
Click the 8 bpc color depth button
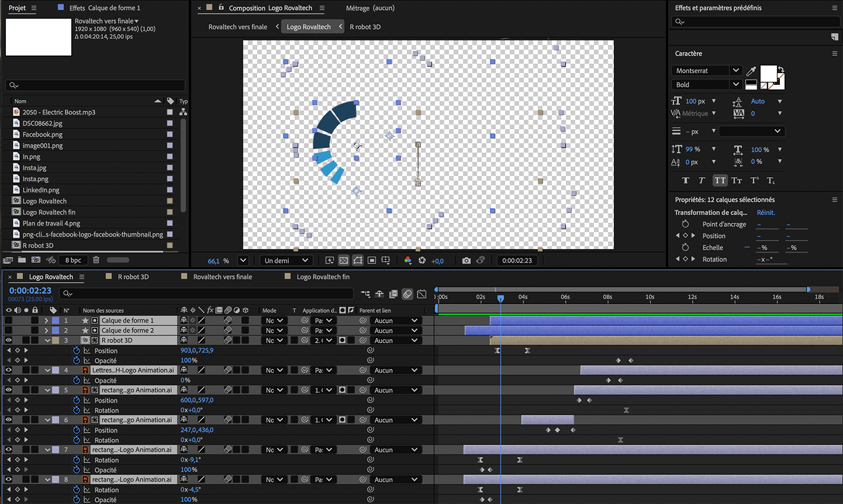coord(73,260)
